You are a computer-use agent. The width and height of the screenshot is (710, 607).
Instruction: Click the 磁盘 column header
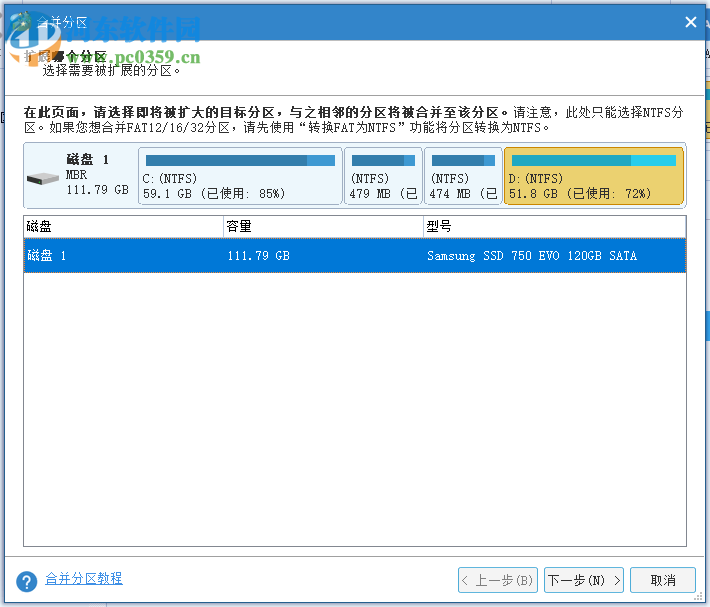124,226
